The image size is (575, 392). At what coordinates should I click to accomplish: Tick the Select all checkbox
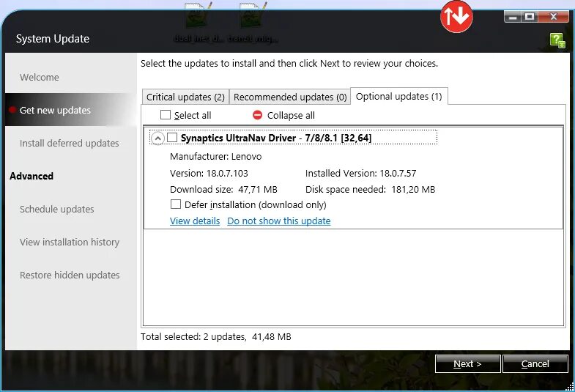166,115
